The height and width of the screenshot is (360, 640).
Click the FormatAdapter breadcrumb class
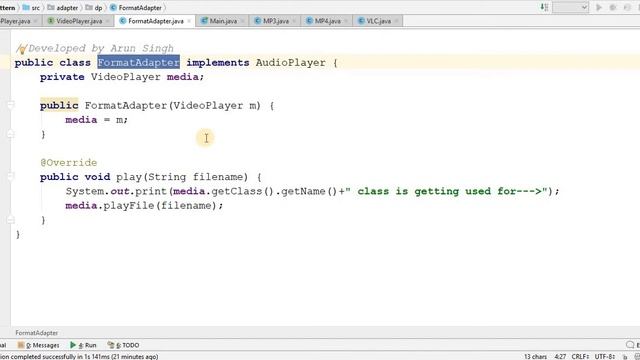pos(136,8)
